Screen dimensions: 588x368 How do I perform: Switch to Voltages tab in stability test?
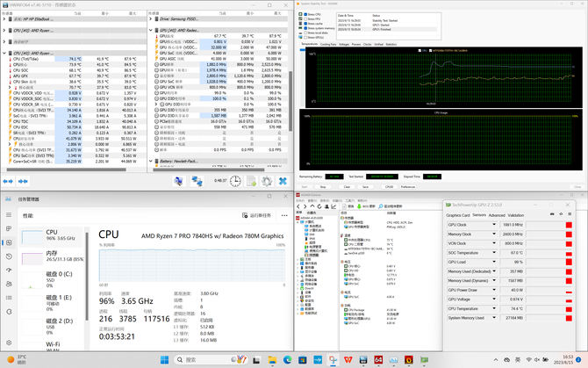click(x=344, y=44)
